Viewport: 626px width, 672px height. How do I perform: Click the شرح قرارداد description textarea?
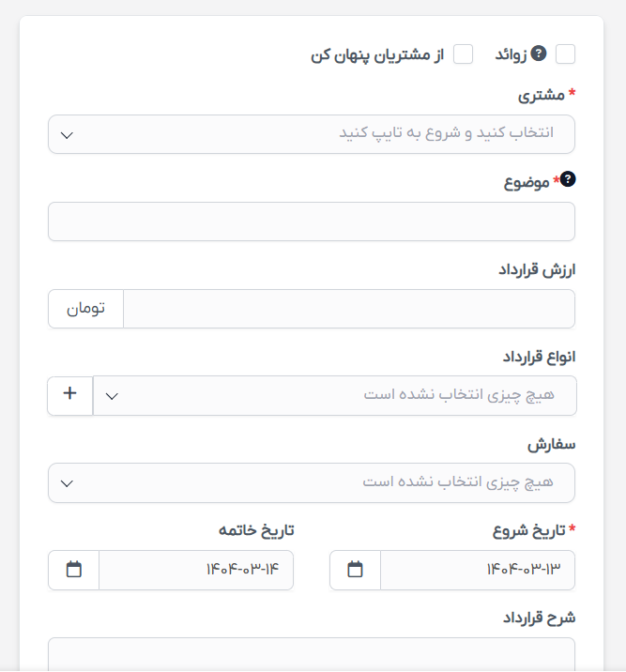(x=312, y=654)
